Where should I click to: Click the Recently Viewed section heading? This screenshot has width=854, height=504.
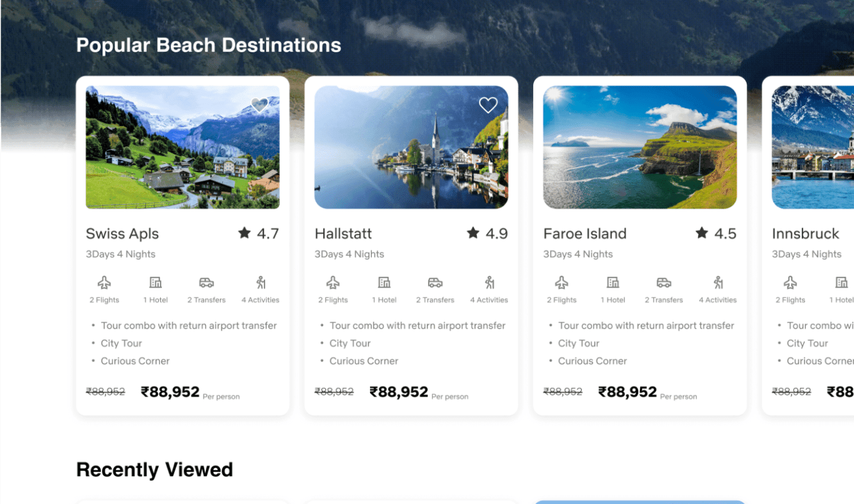coord(155,470)
